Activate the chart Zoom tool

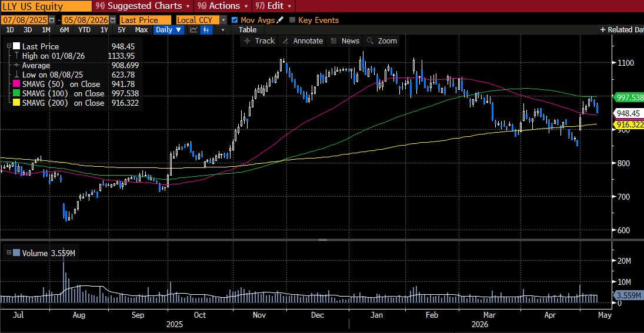pos(382,41)
